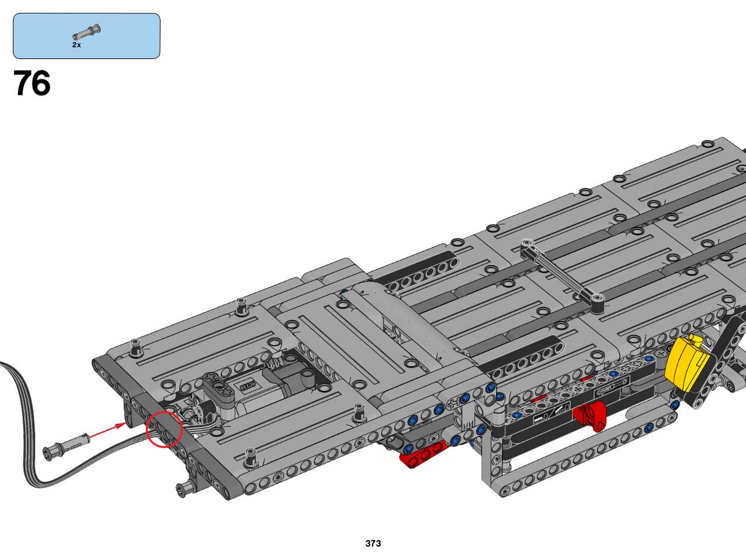
Task: Click the step number 76
Action: 32,83
